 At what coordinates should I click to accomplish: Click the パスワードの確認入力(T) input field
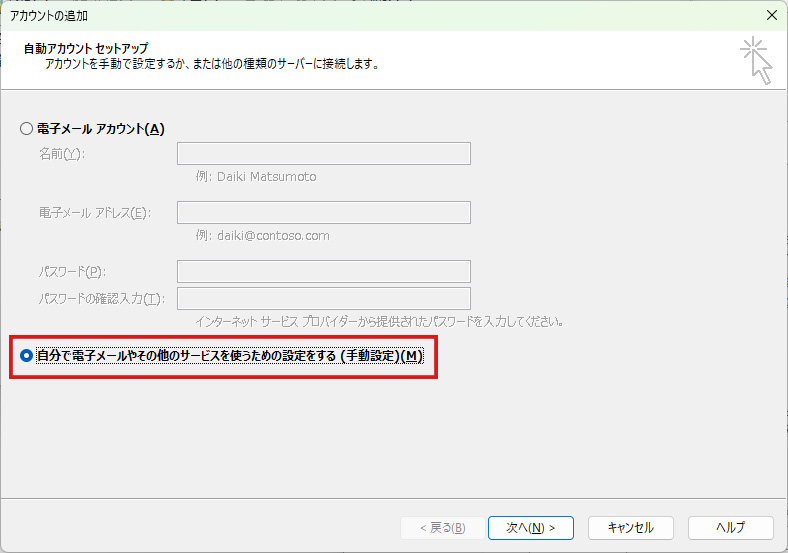coord(323,298)
